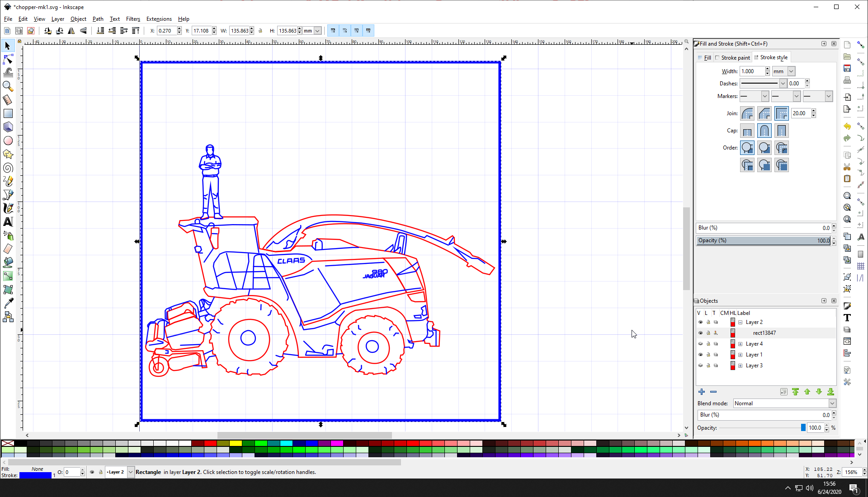868x497 pixels.
Task: Open the Filters menu
Action: [133, 19]
